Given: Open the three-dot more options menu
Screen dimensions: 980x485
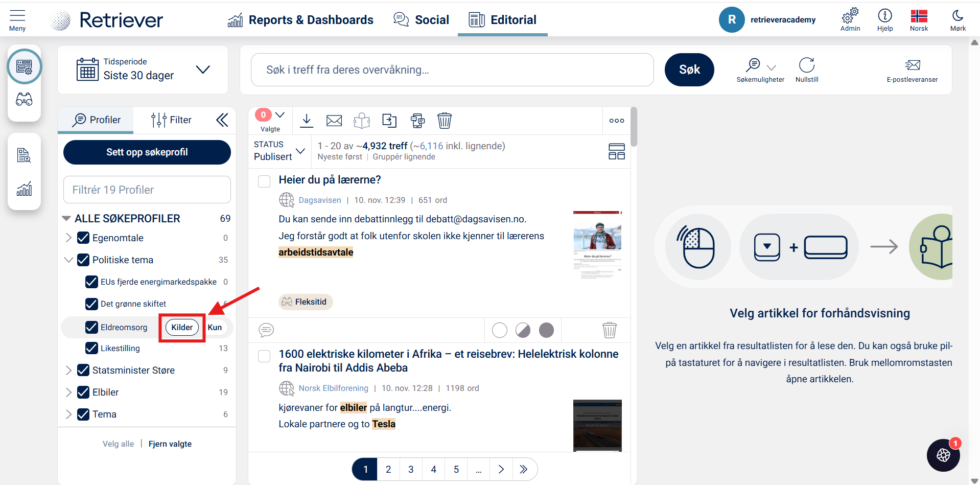Looking at the screenshot, I should (x=617, y=121).
